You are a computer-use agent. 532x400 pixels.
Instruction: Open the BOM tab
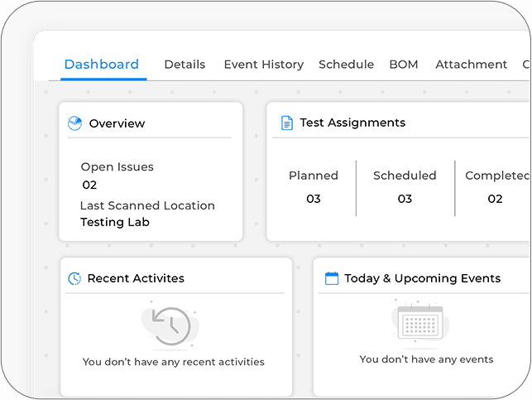click(404, 65)
